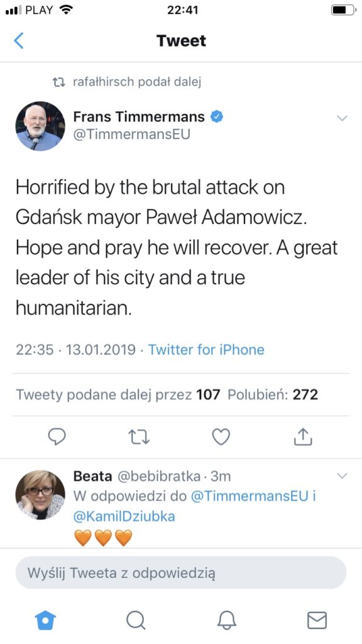362x644 pixels.
Task: Open 'rafałhirsch podał dalej' retweeter label
Action: pos(136,82)
